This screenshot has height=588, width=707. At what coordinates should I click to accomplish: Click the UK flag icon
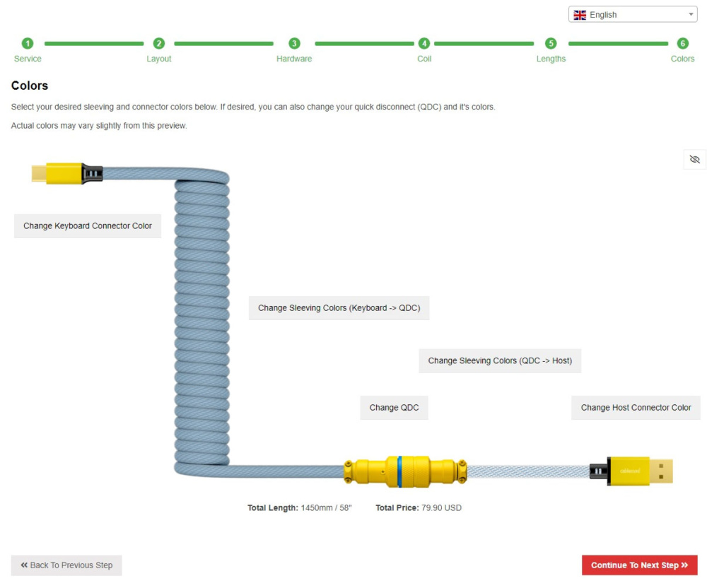click(x=580, y=15)
